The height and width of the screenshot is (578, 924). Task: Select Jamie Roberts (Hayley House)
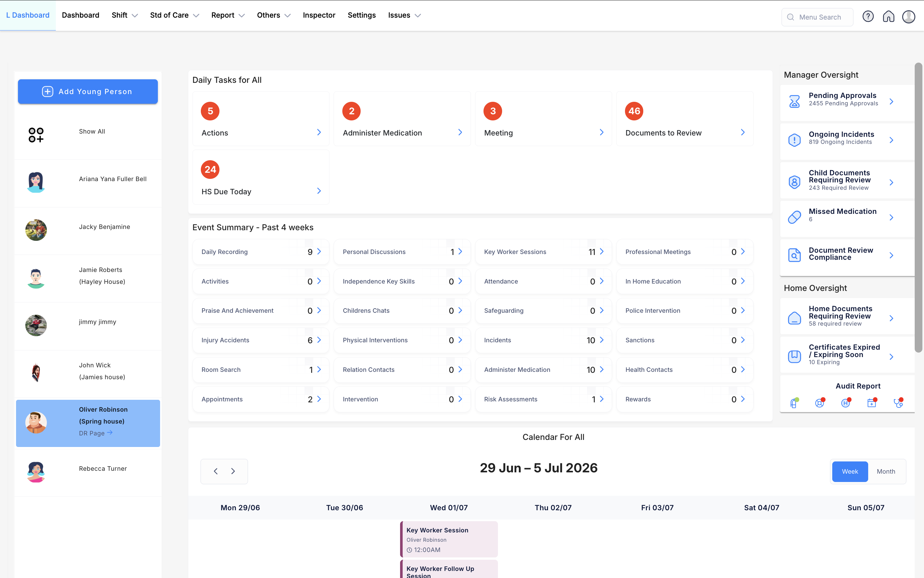[88, 278]
